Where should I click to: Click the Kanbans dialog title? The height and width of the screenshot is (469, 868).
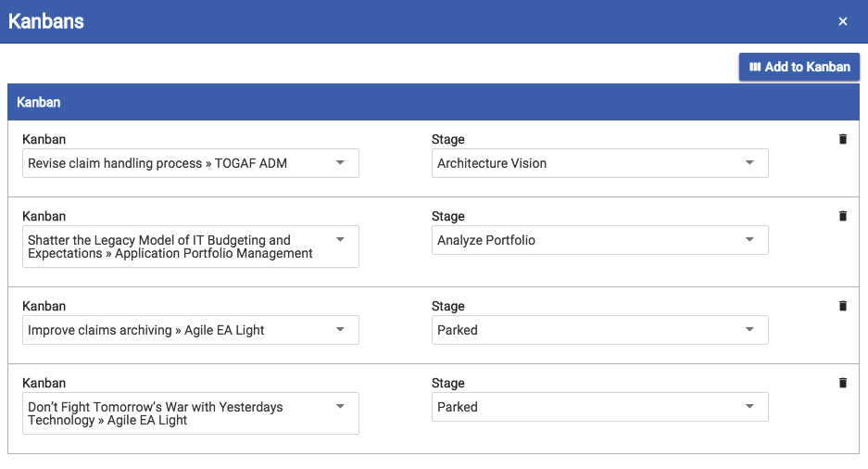46,21
